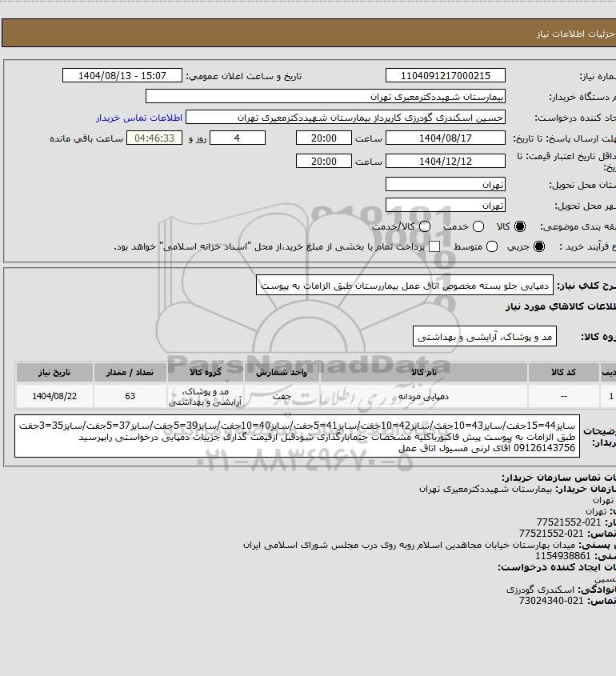Choose the کالا/خدمت classification radio

pos(425,227)
